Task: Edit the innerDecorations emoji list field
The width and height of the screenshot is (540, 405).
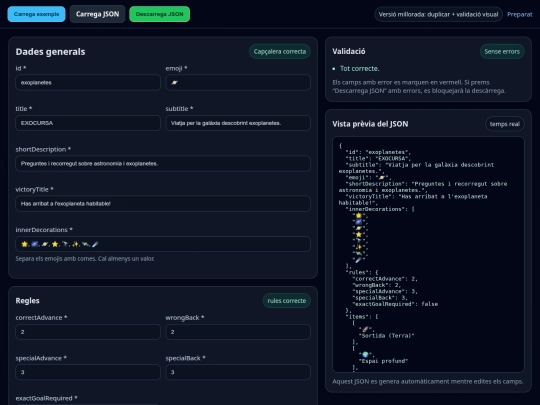Action: tap(163, 244)
